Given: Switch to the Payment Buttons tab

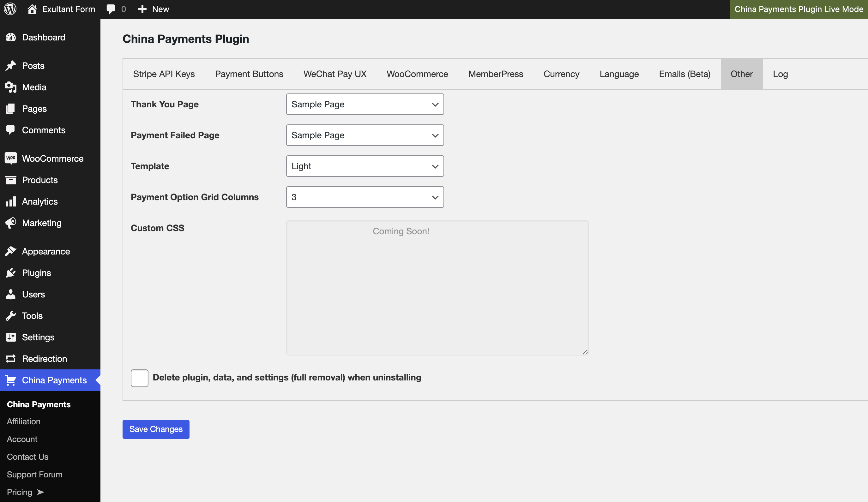Looking at the screenshot, I should pos(249,74).
